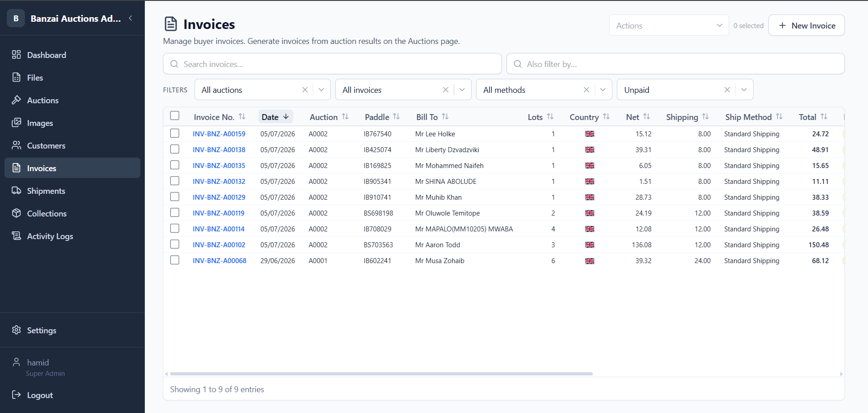
Task: Focus the Also filter by field
Action: (x=675, y=64)
